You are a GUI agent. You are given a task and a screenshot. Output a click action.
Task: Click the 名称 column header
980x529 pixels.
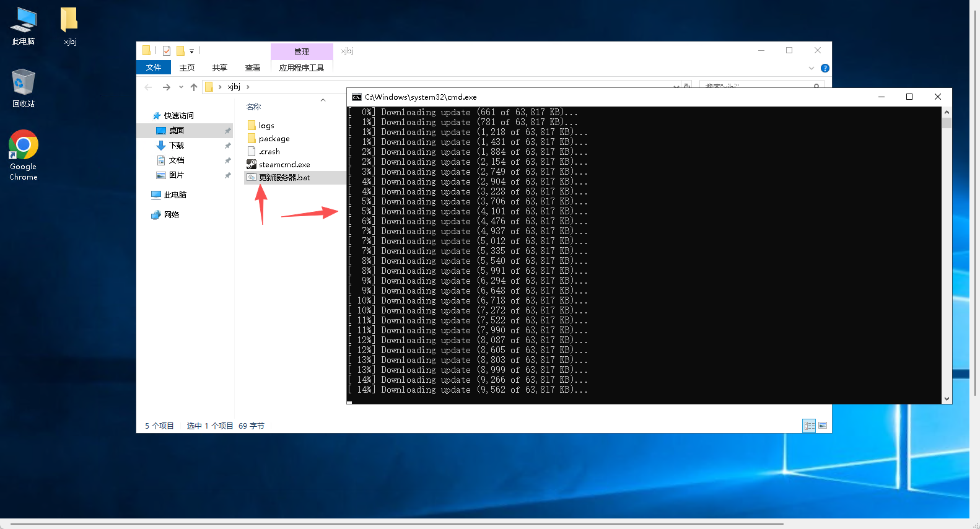[x=254, y=107]
